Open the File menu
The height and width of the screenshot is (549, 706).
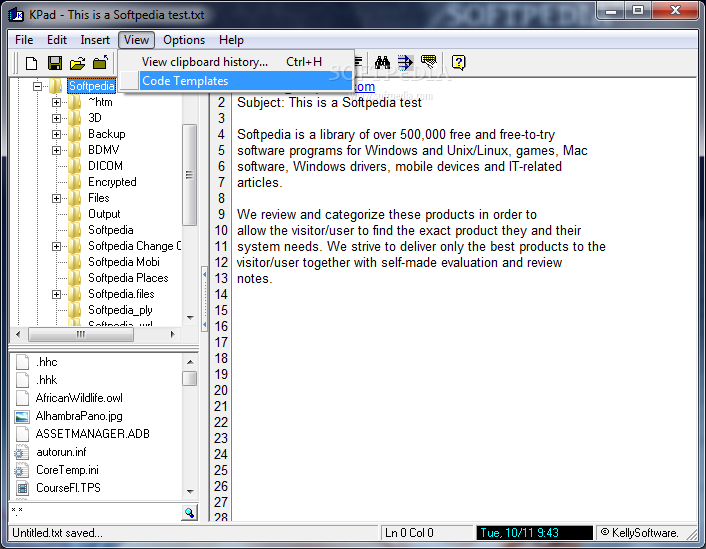pos(24,40)
